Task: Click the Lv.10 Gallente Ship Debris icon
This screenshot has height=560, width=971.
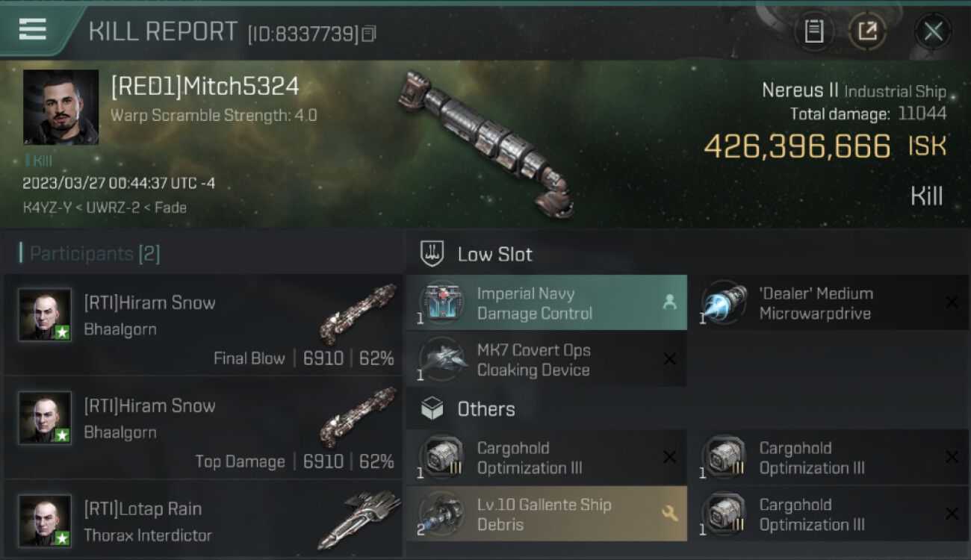Action: pyautogui.click(x=443, y=514)
